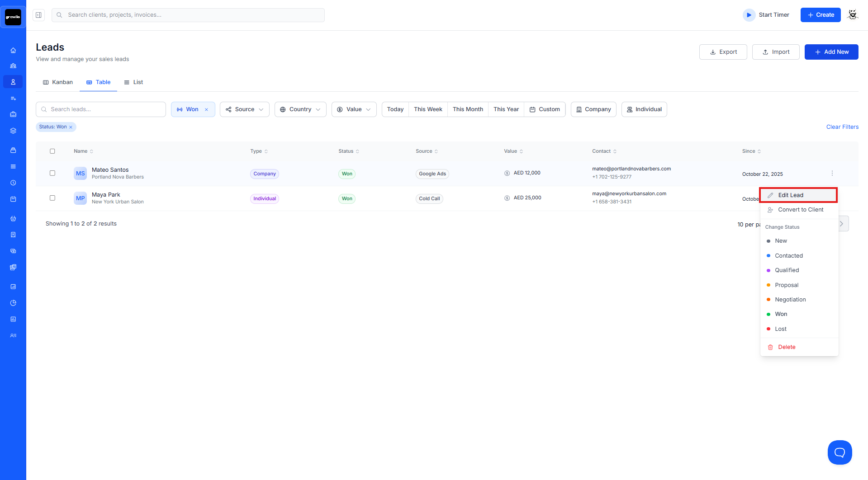868x480 pixels.
Task: Open the coin stack icon in sidebar
Action: pyautogui.click(x=13, y=267)
